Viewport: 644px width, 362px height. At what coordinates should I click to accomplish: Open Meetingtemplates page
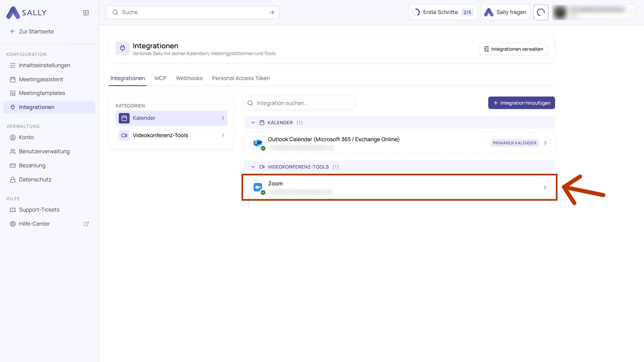click(x=49, y=93)
